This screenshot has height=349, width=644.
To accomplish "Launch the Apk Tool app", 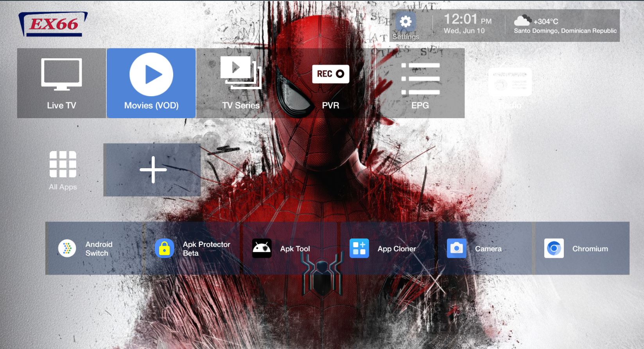I will click(289, 248).
